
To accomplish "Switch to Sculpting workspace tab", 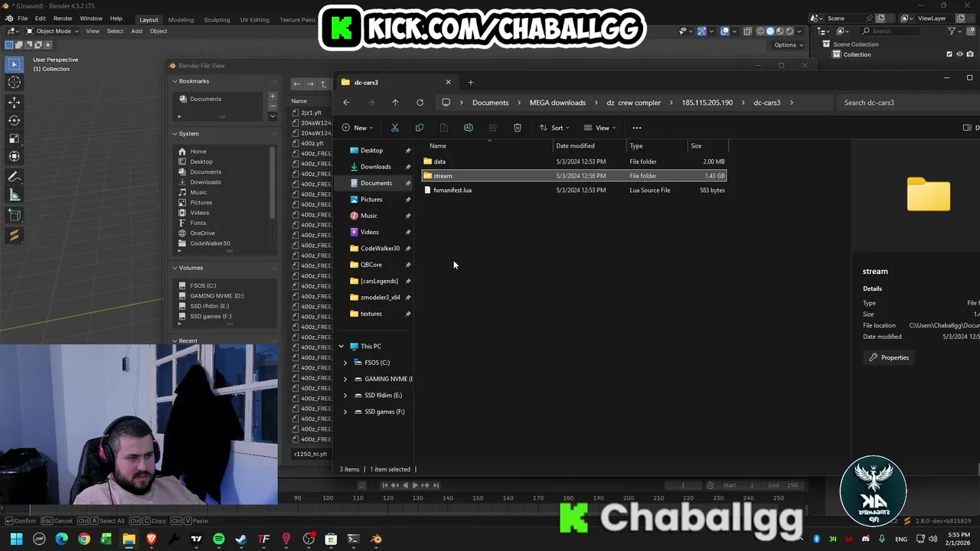I will [217, 19].
